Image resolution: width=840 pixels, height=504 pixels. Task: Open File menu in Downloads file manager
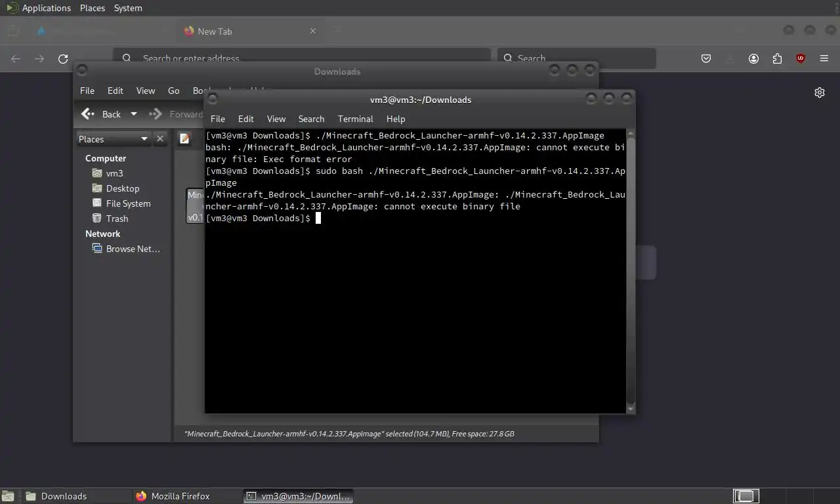click(87, 91)
